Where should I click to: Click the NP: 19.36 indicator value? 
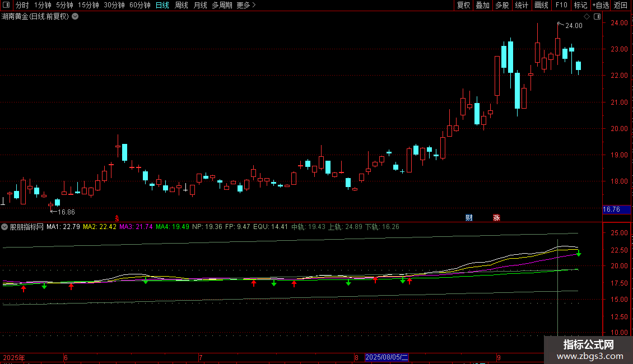click(207, 227)
